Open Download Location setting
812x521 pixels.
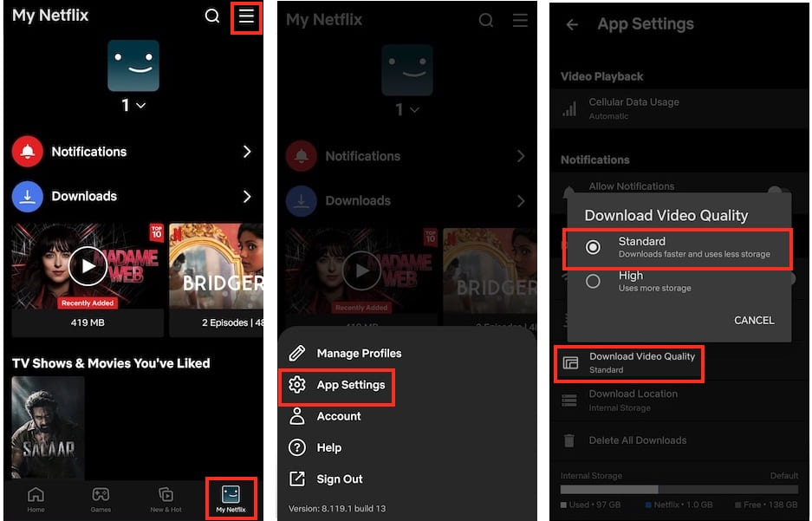(x=679, y=401)
